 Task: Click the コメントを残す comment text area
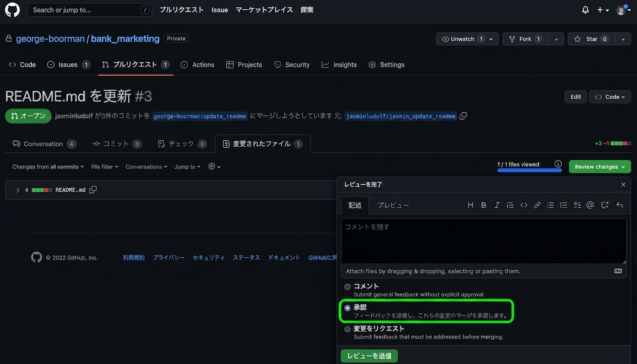click(484, 241)
